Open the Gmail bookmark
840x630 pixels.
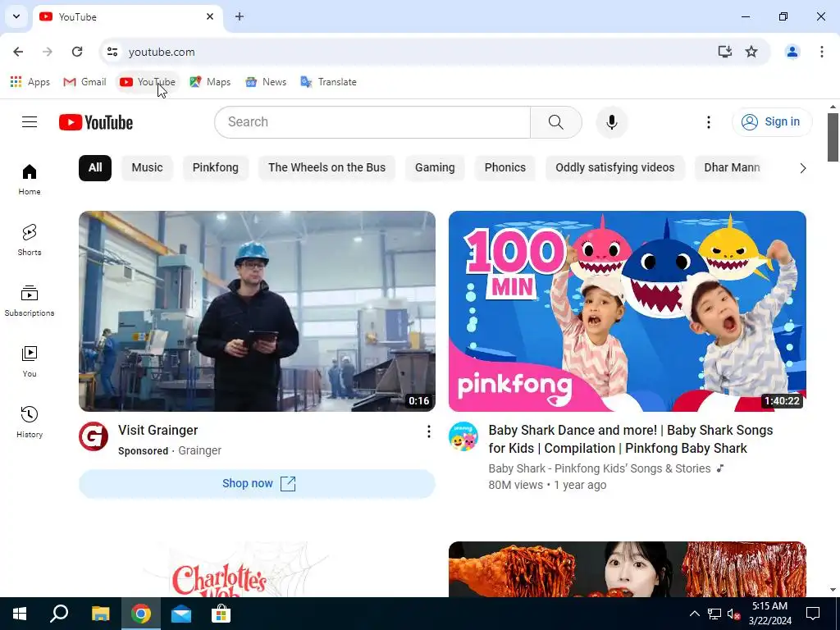point(85,82)
